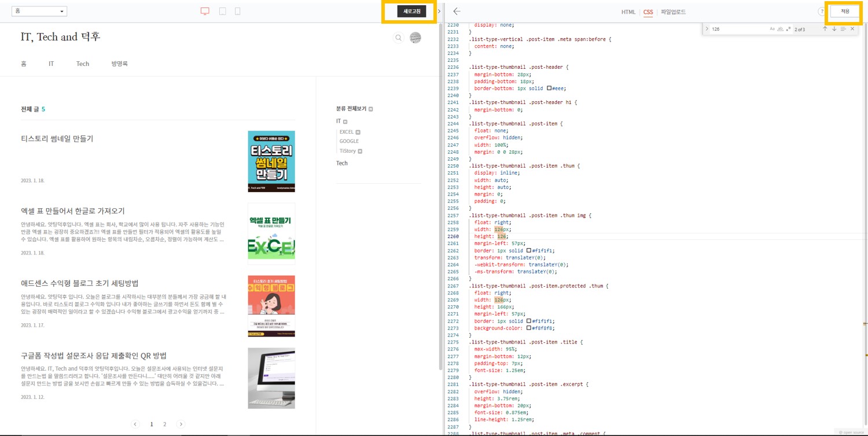Go to previous match in find widget
Screen dimensions: 868x436
pos(825,29)
